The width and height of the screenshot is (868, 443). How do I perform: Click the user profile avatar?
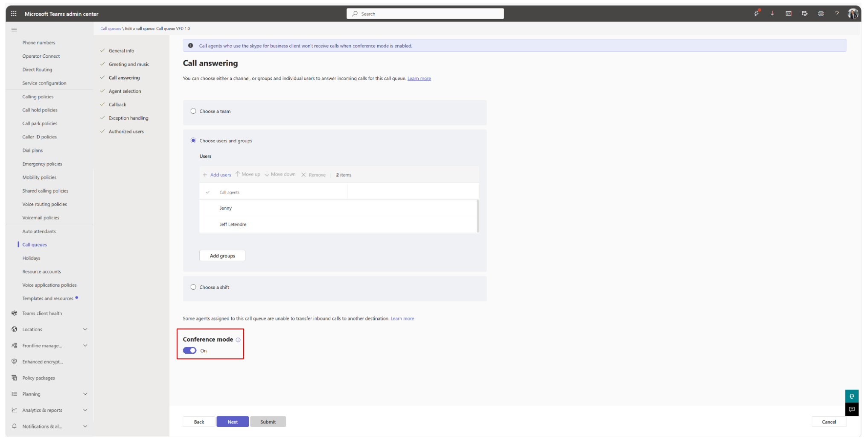point(853,14)
